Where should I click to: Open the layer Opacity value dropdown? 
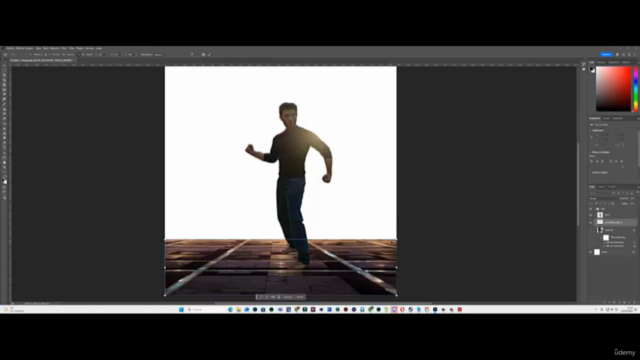[x=633, y=198]
